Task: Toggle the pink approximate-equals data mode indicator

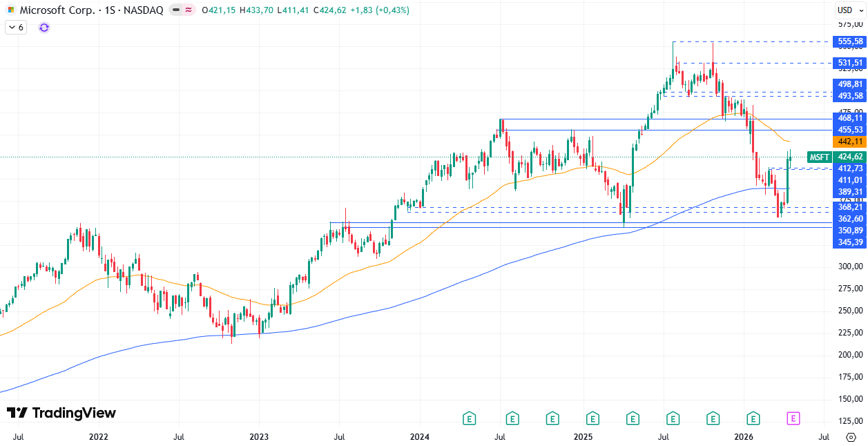Action: pyautogui.click(x=189, y=10)
